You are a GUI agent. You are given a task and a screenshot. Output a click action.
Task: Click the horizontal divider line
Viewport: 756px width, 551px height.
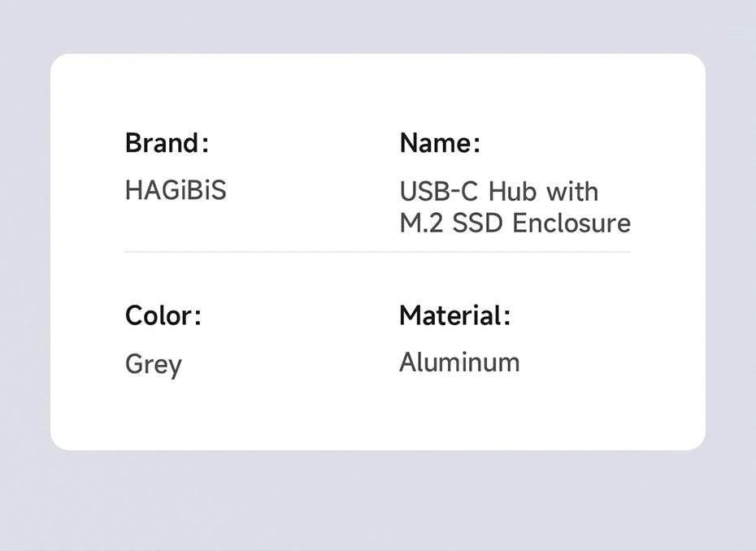(x=377, y=252)
